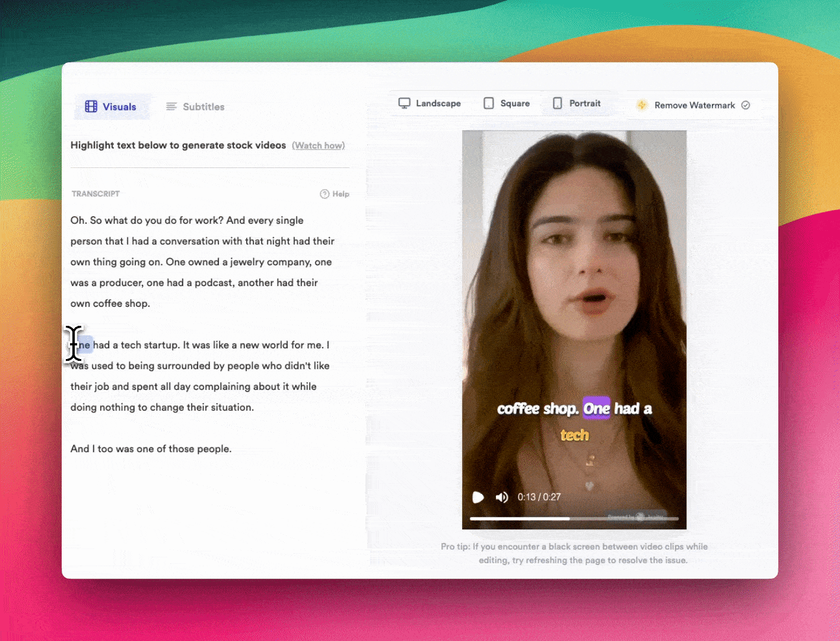Screen dimensions: 840x641
Task: Switch to the Visuals tab
Action: [x=112, y=107]
